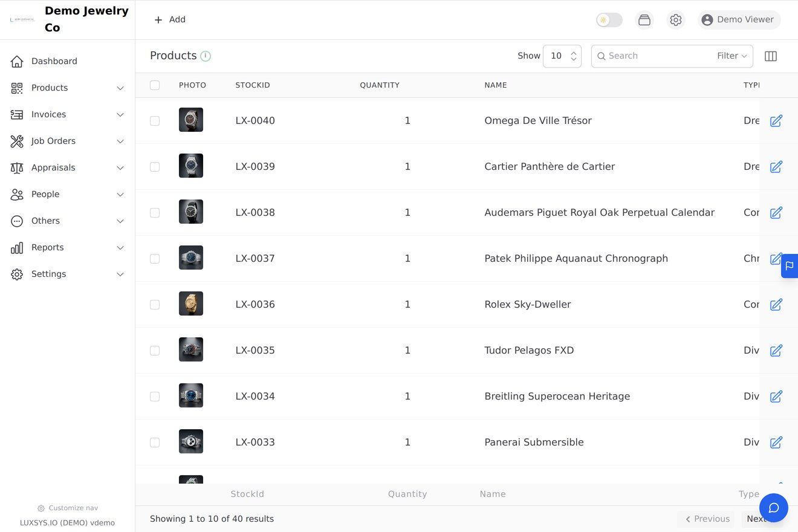Open the chat bubble support button
Screen dimensions: 798x532
click(x=774, y=508)
